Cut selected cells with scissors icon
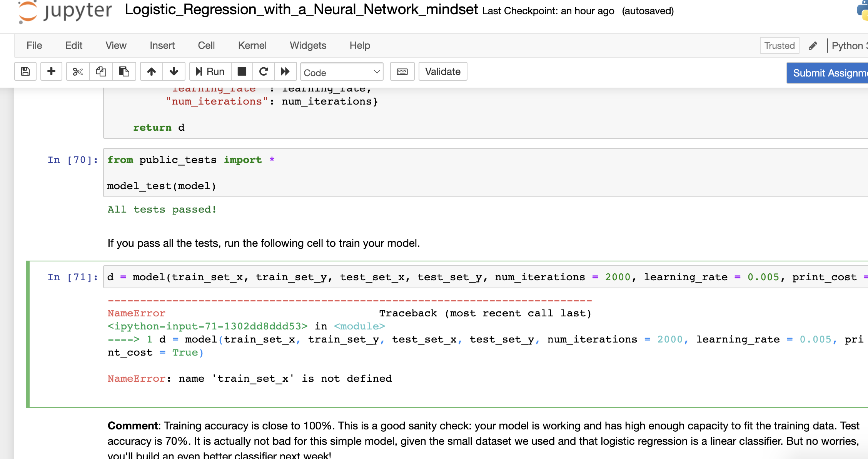Screen dimensions: 868x459 (78, 72)
